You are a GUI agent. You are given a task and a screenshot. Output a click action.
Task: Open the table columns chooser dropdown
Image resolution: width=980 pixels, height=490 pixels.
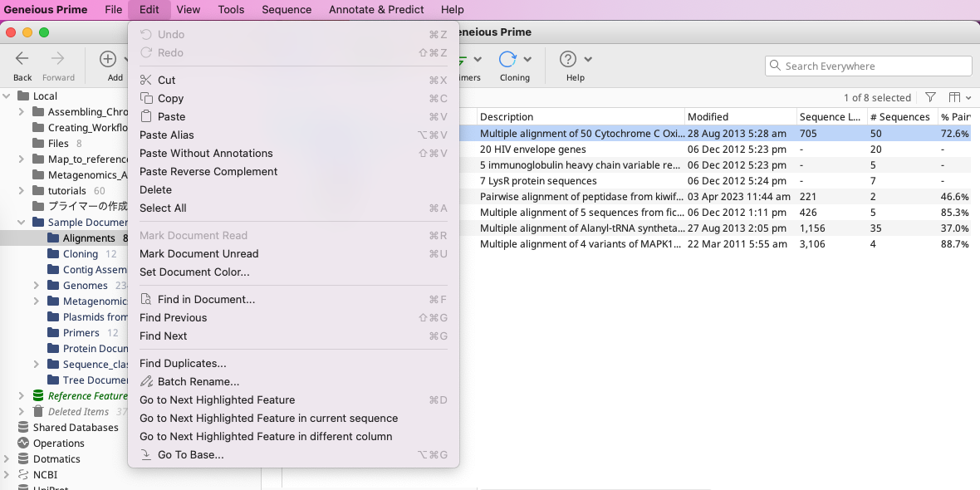(959, 97)
